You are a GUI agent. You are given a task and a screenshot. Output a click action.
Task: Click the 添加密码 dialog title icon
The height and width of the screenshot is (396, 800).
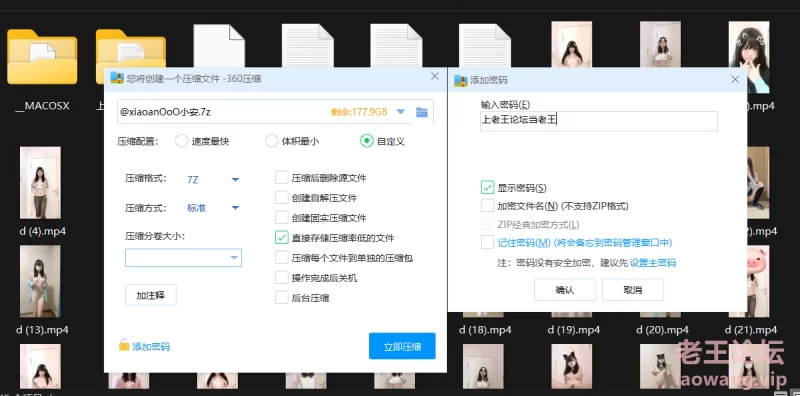(x=461, y=80)
